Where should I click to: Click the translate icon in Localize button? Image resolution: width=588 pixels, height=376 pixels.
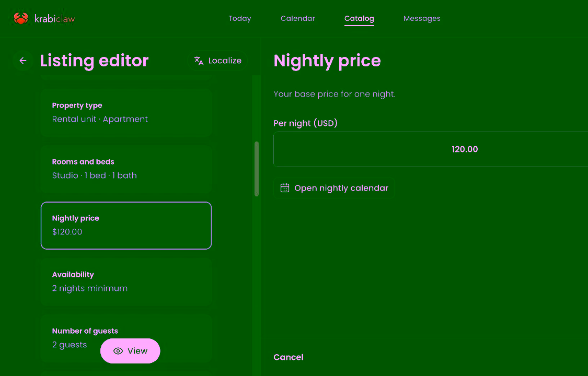click(x=199, y=61)
